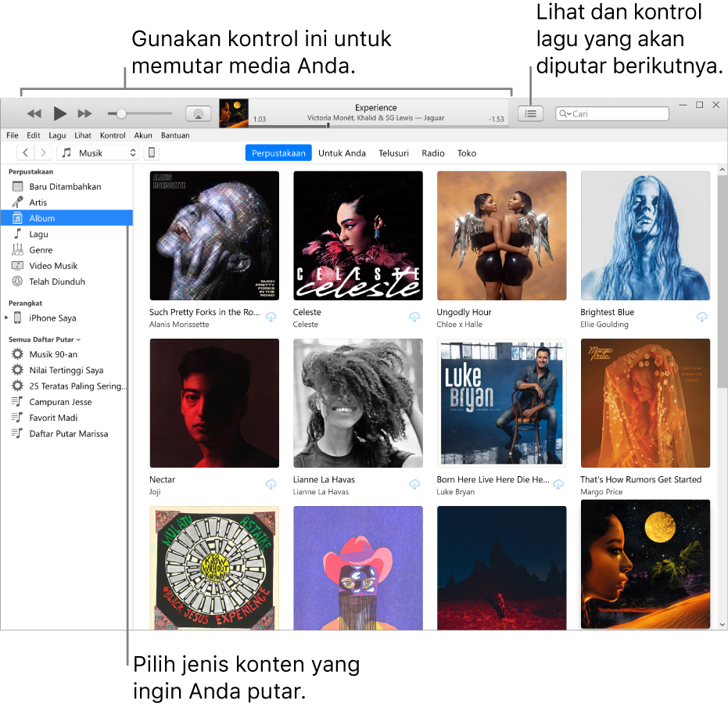The width and height of the screenshot is (728, 707).
Task: Click the AirPlay speaker icon
Action: (198, 113)
